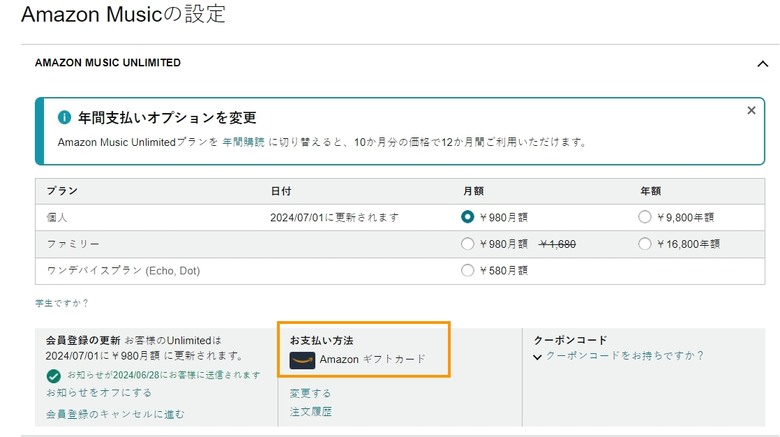Click the プラン column header
The width and height of the screenshot is (780, 437).
62,191
